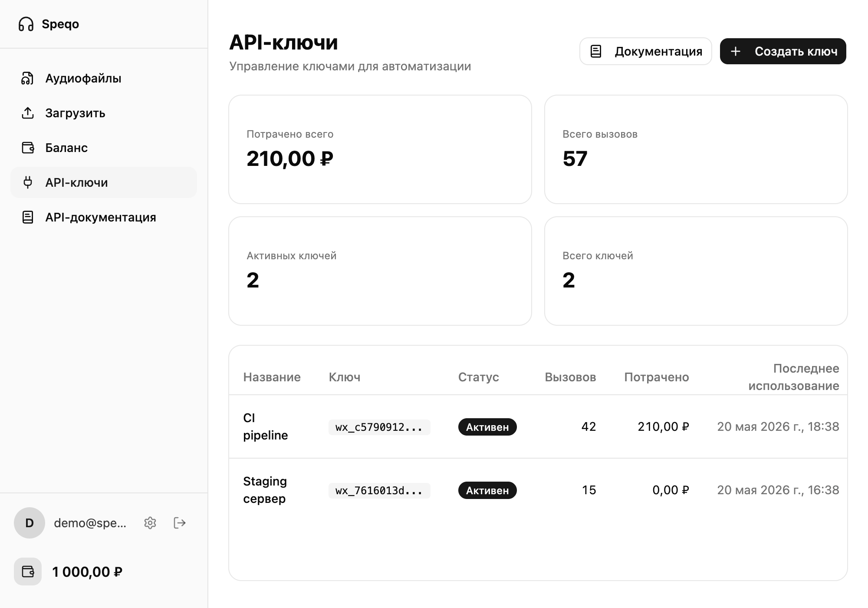Click the Speqo brand name

point(60,24)
